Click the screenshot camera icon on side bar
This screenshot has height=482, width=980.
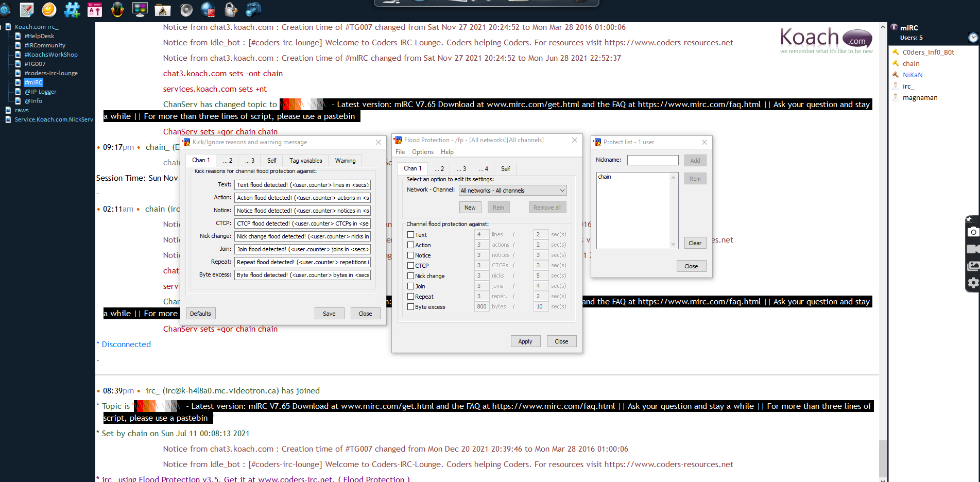click(x=973, y=232)
